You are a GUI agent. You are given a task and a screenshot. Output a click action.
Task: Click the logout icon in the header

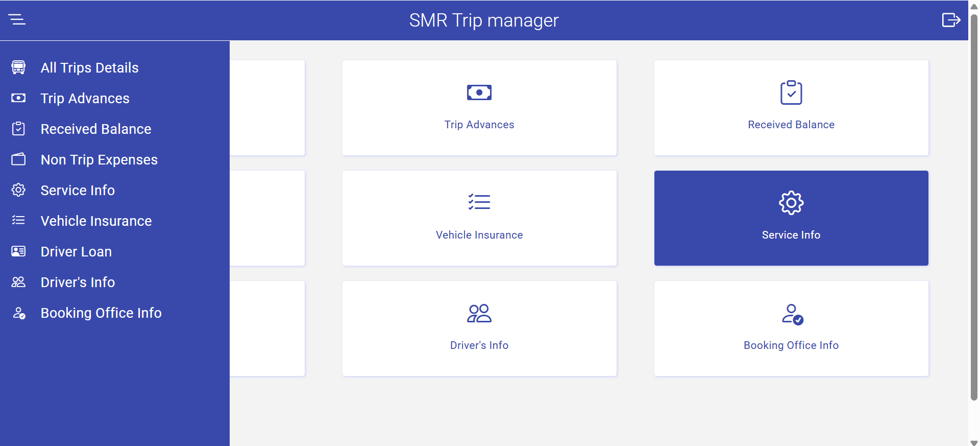point(951,20)
